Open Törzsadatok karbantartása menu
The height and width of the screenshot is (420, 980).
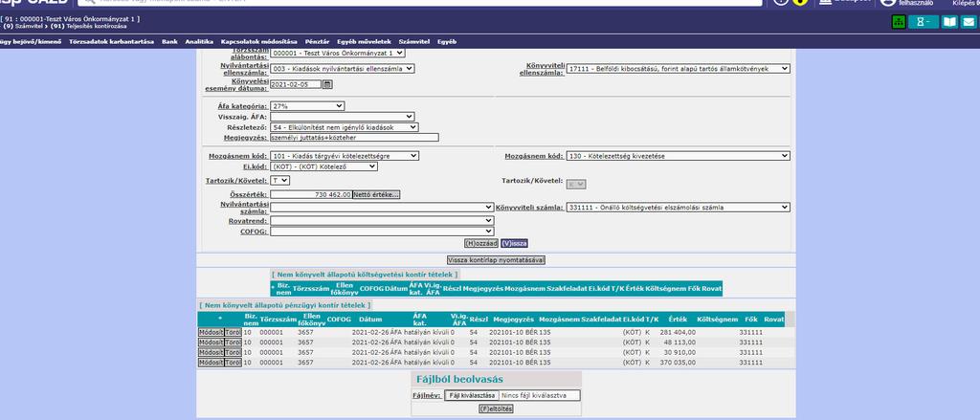pyautogui.click(x=111, y=42)
